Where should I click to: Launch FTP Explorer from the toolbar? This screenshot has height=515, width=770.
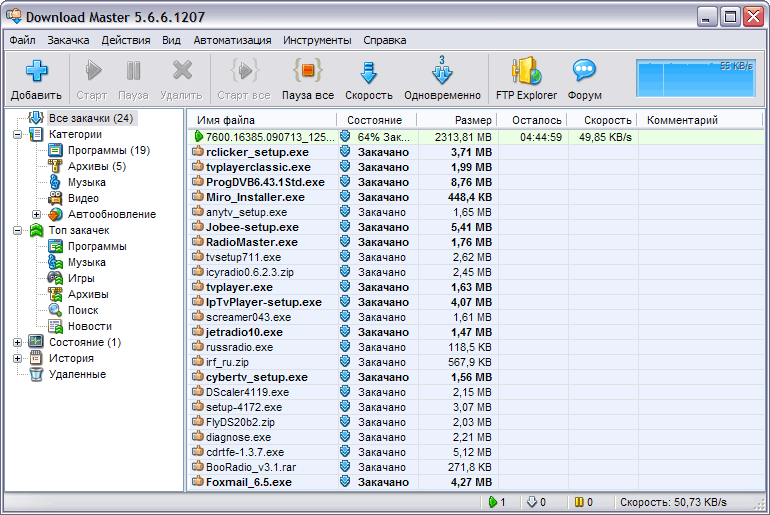pos(526,72)
